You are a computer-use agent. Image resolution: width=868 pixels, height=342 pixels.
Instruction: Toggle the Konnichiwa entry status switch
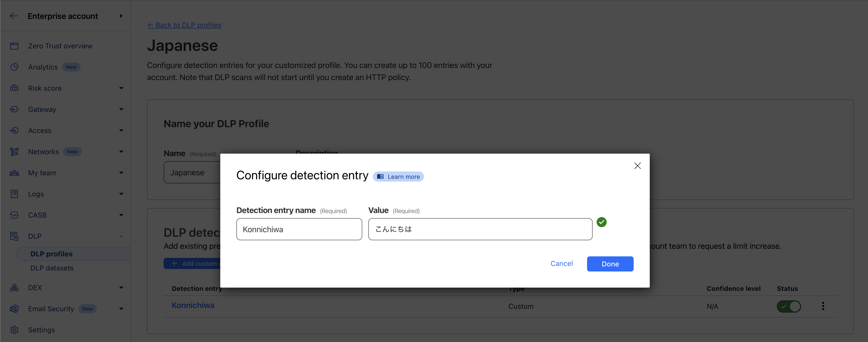click(x=788, y=306)
